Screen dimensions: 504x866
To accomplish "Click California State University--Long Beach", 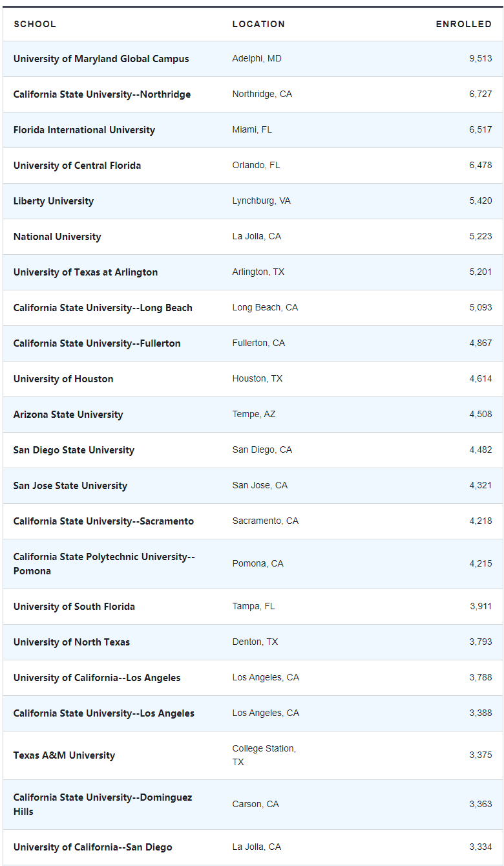I will tap(103, 308).
